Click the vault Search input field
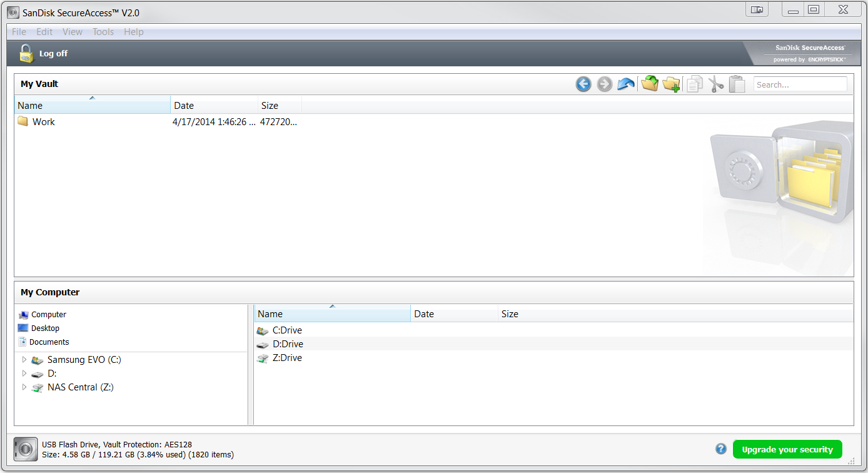This screenshot has height=473, width=868. 800,84
